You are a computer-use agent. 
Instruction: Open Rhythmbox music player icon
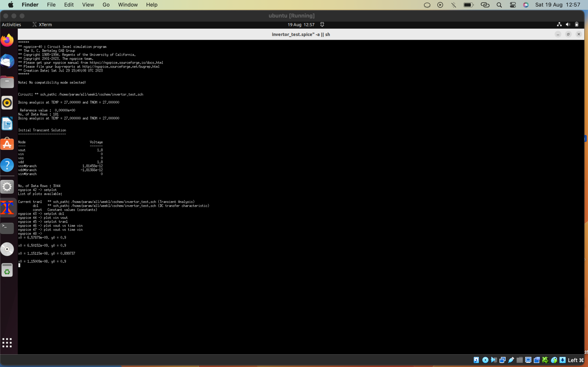(x=7, y=103)
